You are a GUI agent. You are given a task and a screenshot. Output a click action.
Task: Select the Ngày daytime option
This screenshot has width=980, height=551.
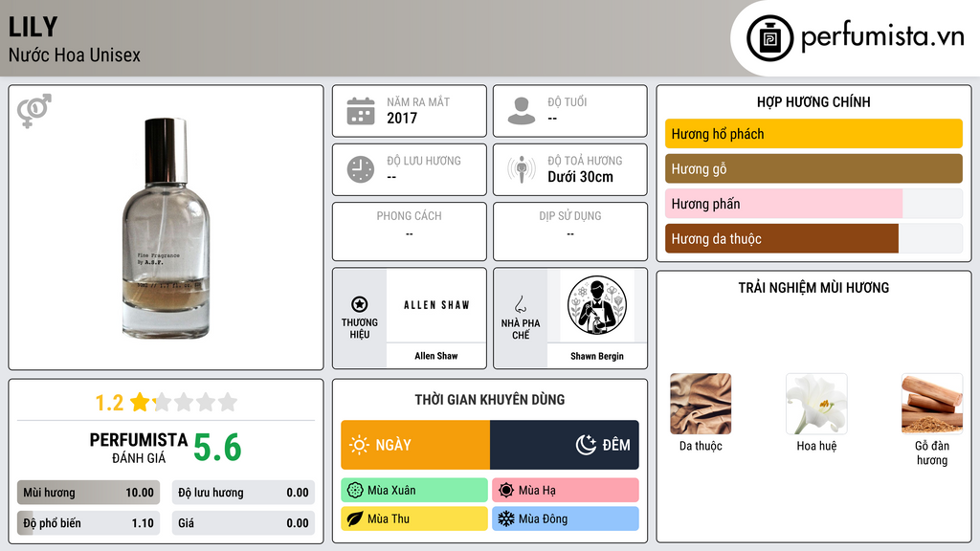[x=415, y=445]
